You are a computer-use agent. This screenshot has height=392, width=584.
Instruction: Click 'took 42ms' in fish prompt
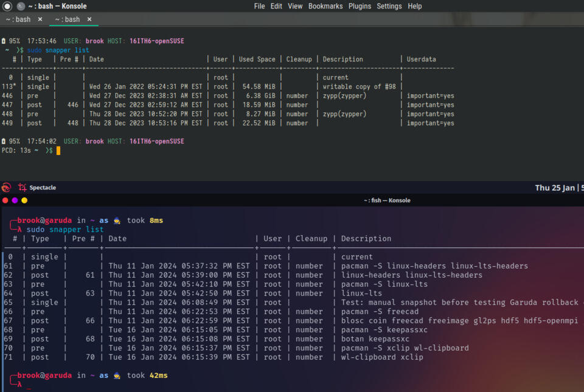point(147,375)
